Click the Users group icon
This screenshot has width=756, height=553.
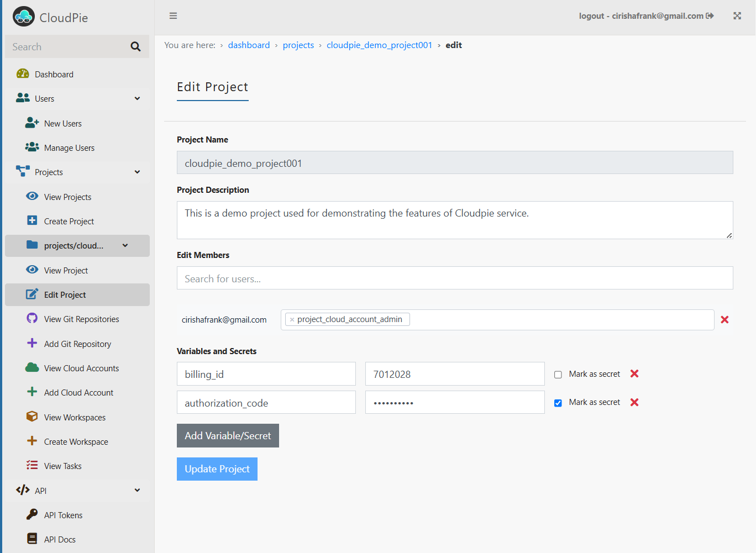tap(23, 98)
